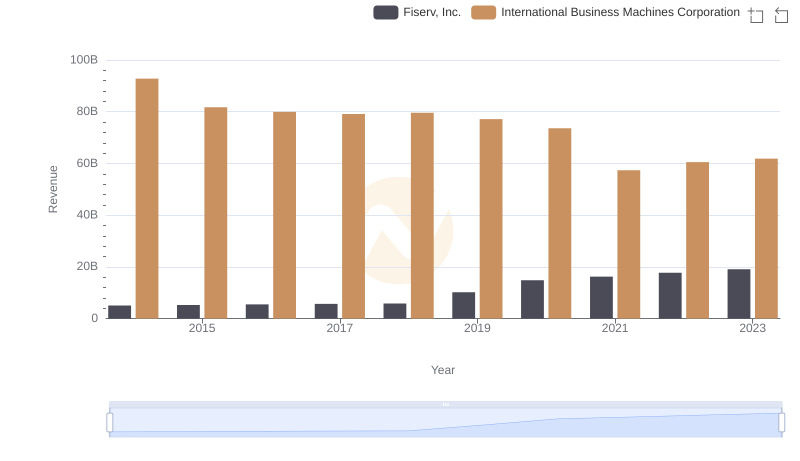Click the IBM bar for 2021

tap(629, 244)
